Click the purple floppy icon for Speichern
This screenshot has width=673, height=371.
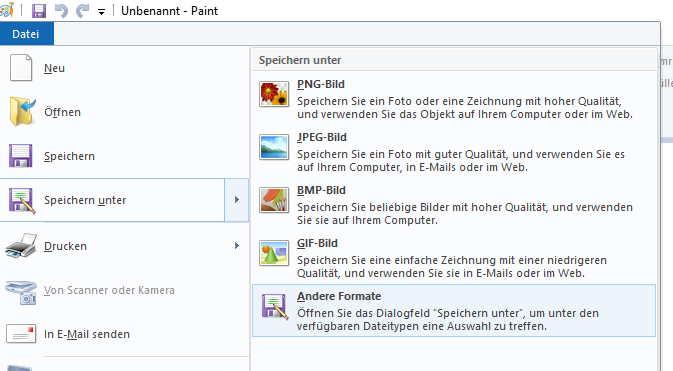tap(20, 156)
